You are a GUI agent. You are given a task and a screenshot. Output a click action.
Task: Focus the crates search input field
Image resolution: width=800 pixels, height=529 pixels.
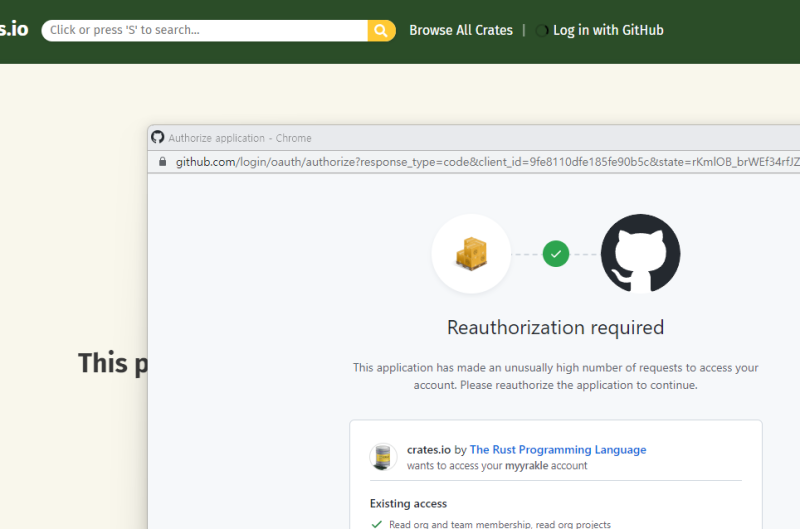pyautogui.click(x=205, y=30)
